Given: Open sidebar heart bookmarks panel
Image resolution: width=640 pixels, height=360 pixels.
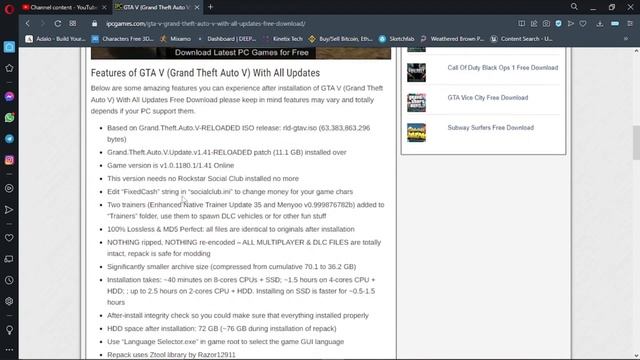Looking at the screenshot, I should pos(9,238).
